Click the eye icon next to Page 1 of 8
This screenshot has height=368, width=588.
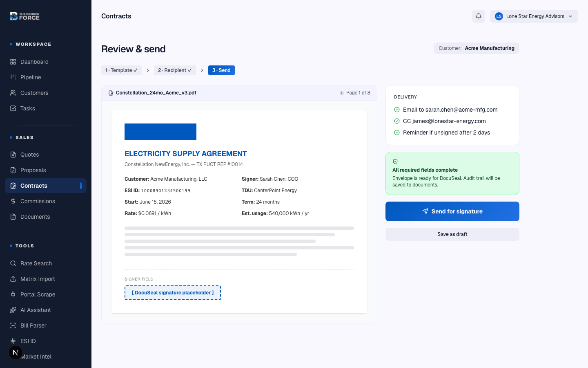(341, 93)
